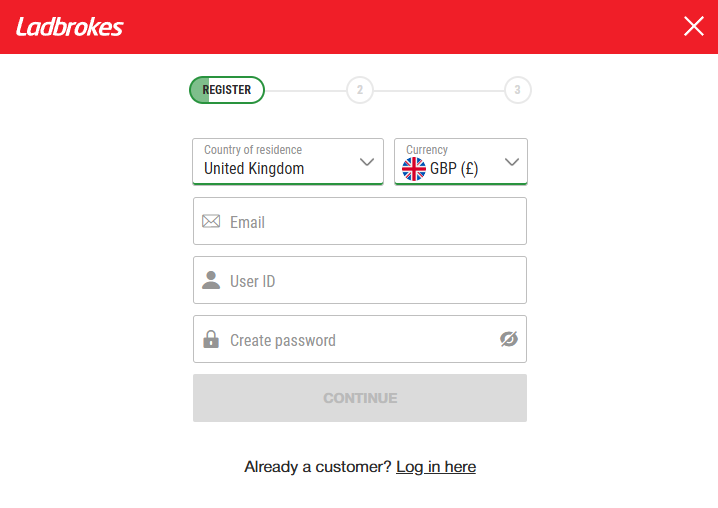Toggle password visibility with the eye icon

click(x=509, y=340)
